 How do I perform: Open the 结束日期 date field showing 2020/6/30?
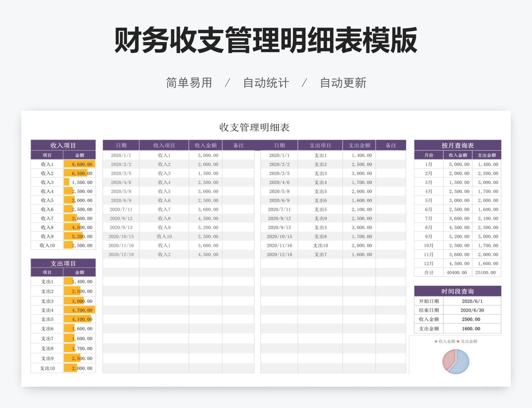(472, 310)
